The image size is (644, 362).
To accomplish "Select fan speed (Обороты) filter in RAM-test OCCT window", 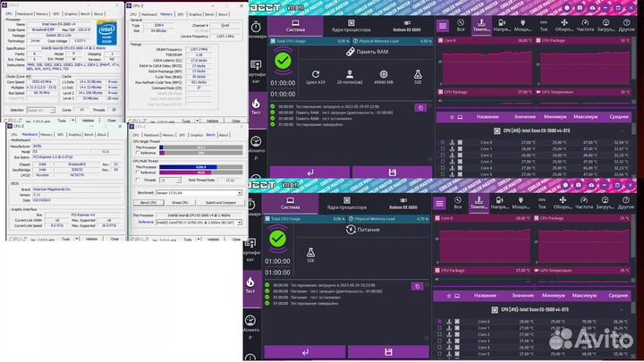I will (x=563, y=25).
